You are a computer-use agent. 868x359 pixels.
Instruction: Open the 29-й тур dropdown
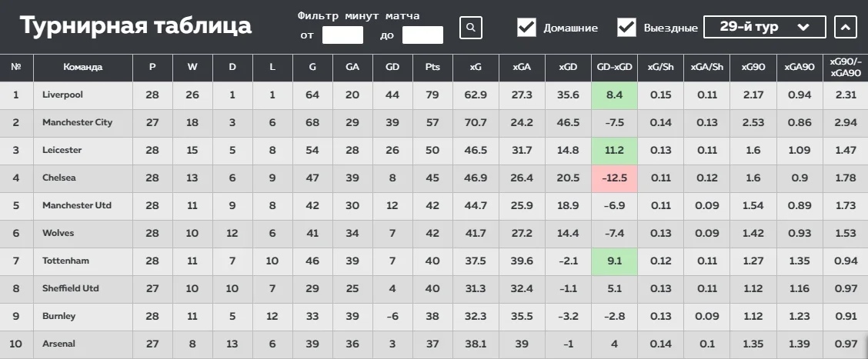point(764,28)
